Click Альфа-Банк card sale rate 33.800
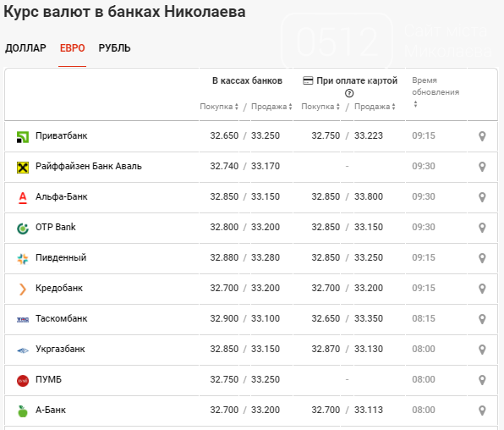 click(369, 196)
